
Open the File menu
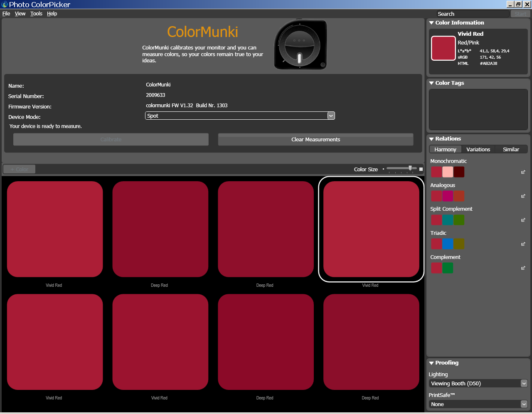[6, 14]
